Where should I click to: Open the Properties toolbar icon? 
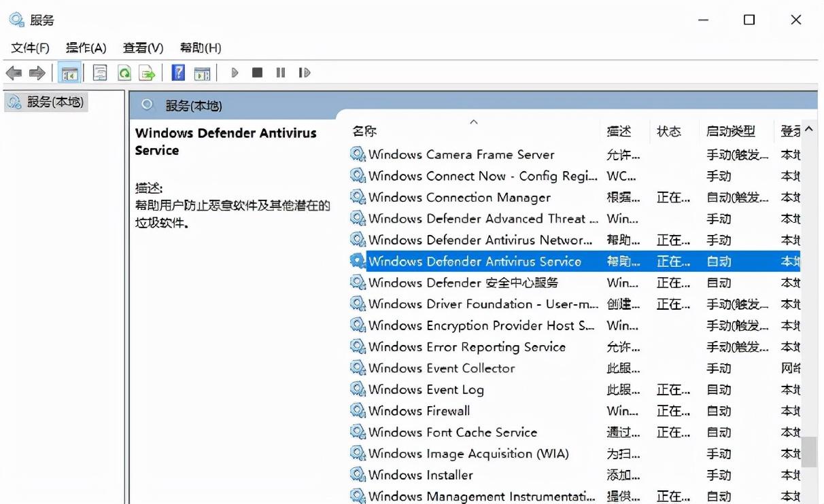(x=100, y=73)
